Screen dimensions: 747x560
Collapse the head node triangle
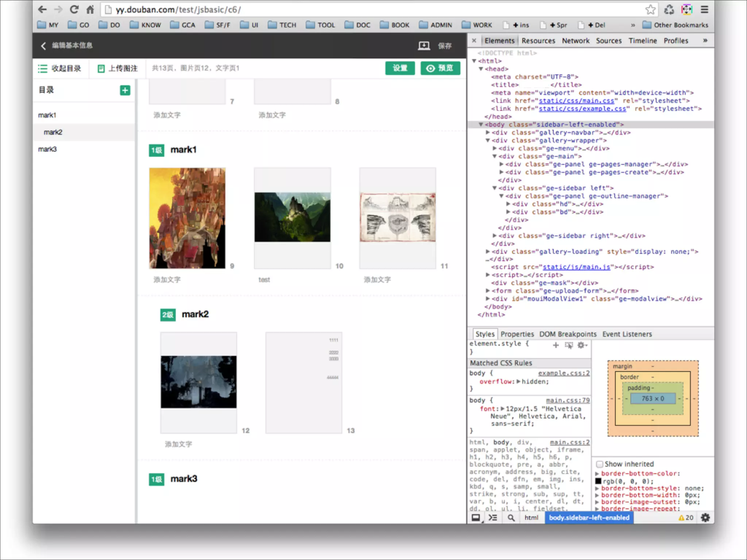pos(481,69)
